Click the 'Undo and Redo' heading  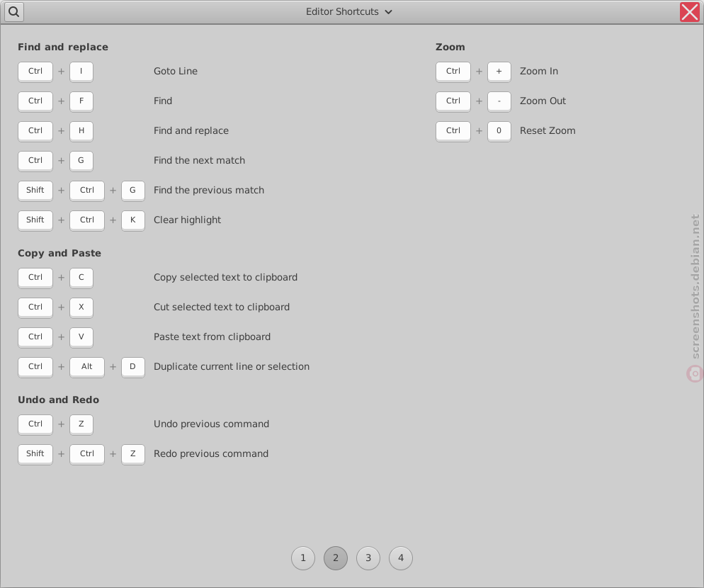pyautogui.click(x=58, y=400)
